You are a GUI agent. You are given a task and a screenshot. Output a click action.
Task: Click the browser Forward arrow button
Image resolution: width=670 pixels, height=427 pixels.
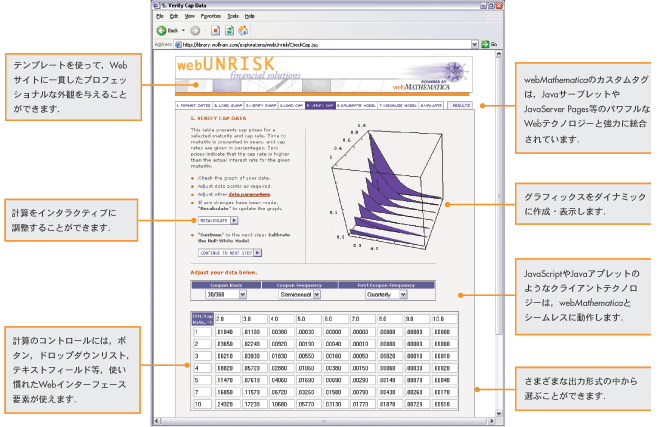(196, 30)
